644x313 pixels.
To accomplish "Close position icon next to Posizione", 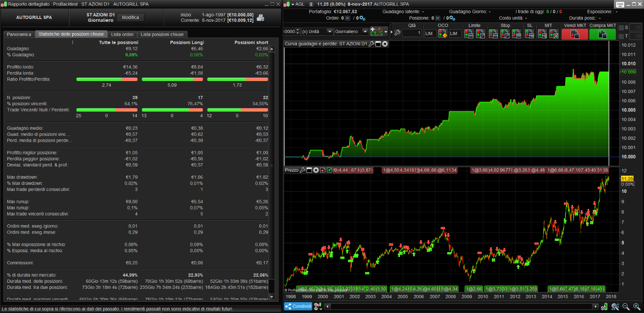I will pyautogui.click(x=438, y=18).
